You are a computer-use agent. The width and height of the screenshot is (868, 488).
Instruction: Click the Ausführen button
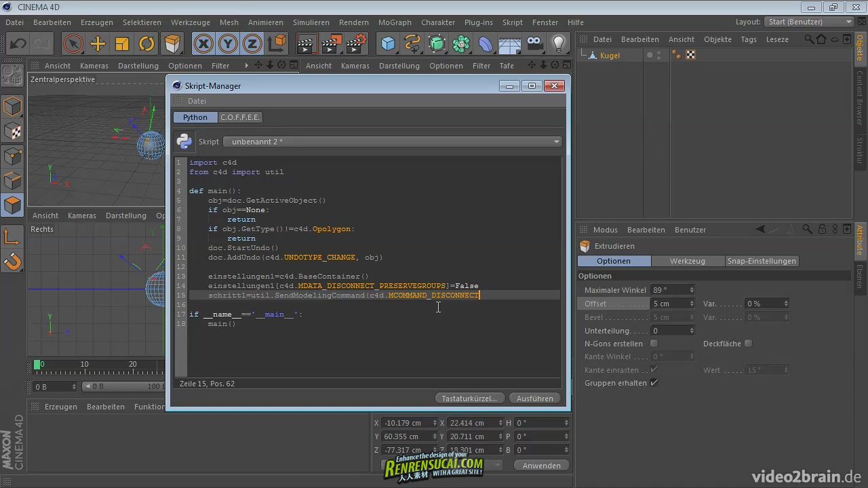point(535,398)
